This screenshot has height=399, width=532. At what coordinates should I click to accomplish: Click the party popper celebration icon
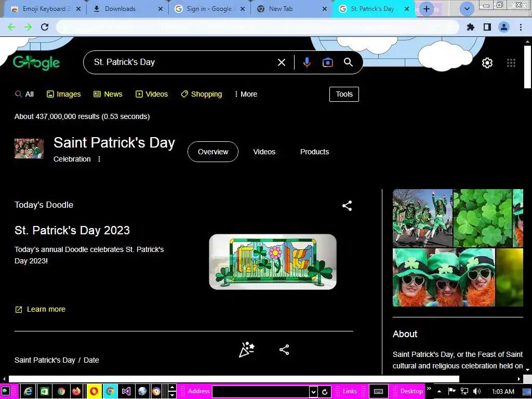pyautogui.click(x=247, y=350)
